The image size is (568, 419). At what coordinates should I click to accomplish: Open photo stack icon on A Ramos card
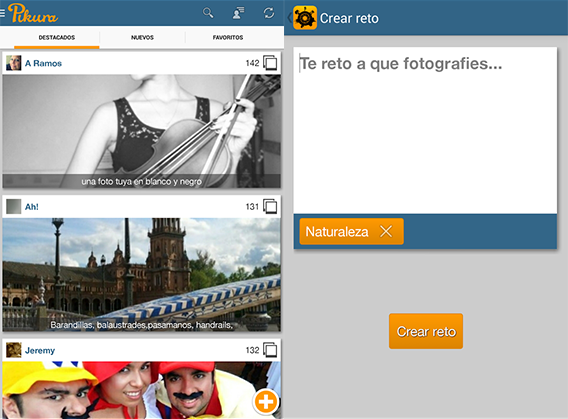click(270, 63)
